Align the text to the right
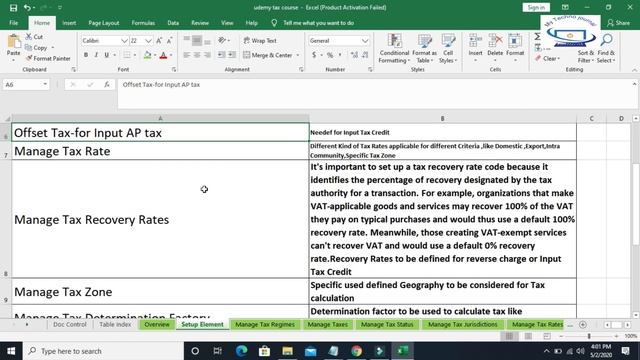The image size is (640, 360). 207,55
